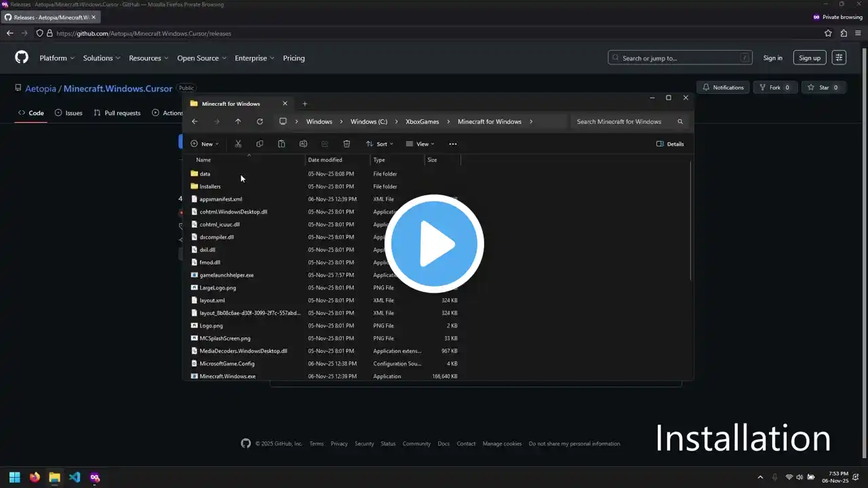Open GitHub homepage via the Octocat logo
Screen dimensions: 868x488
[22, 58]
